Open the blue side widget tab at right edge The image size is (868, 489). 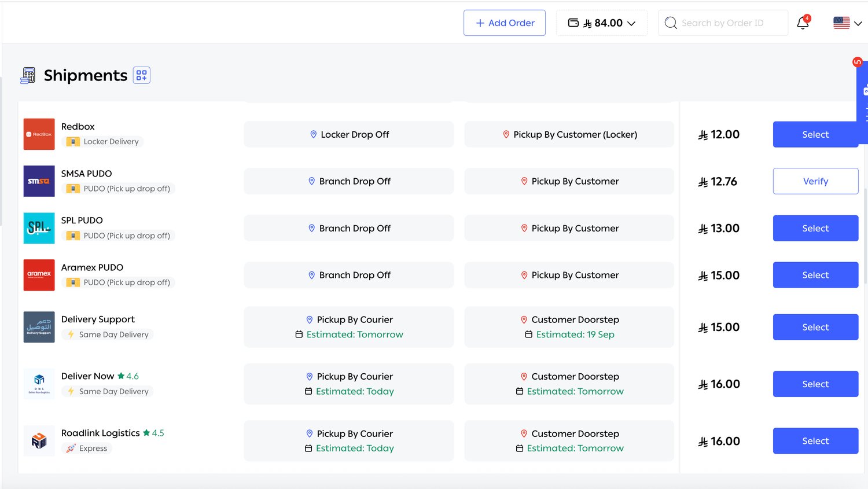click(x=862, y=102)
